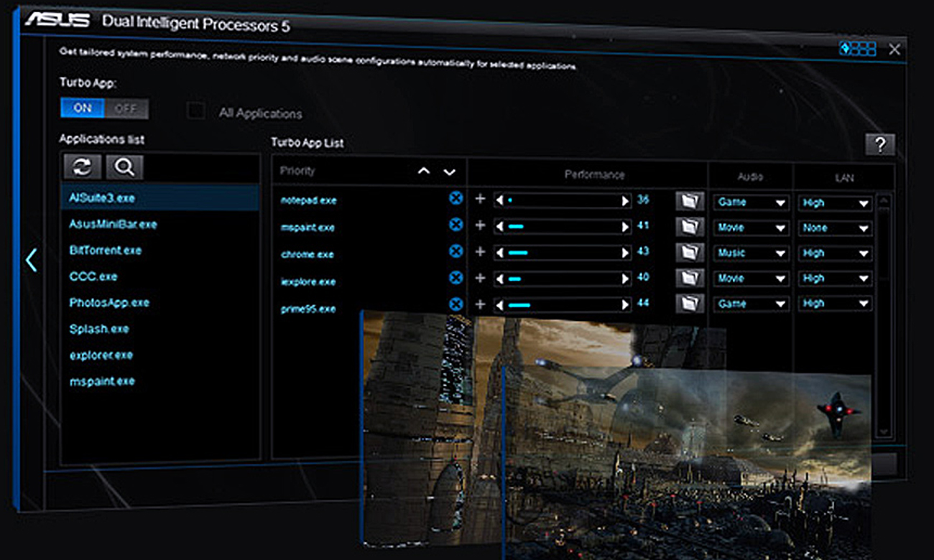Open LAN dropdown for prime95.exe
Viewport: 934px width, 560px height.
point(836,304)
